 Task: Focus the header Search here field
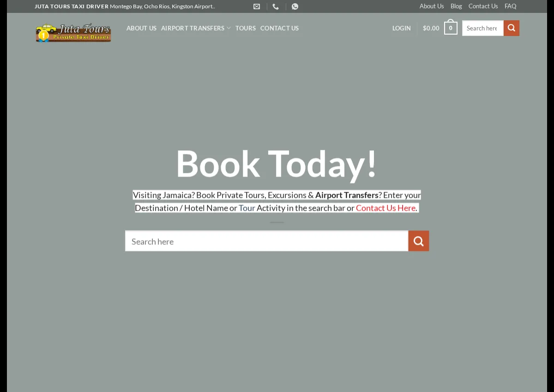(483, 28)
